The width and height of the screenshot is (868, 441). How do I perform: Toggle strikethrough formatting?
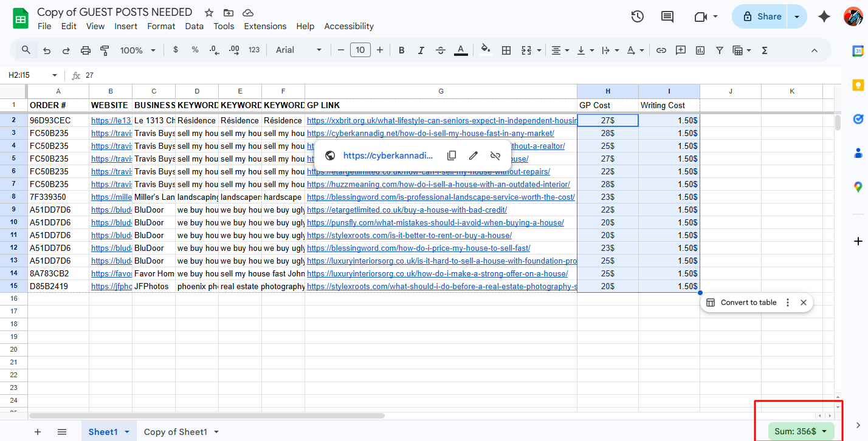441,50
